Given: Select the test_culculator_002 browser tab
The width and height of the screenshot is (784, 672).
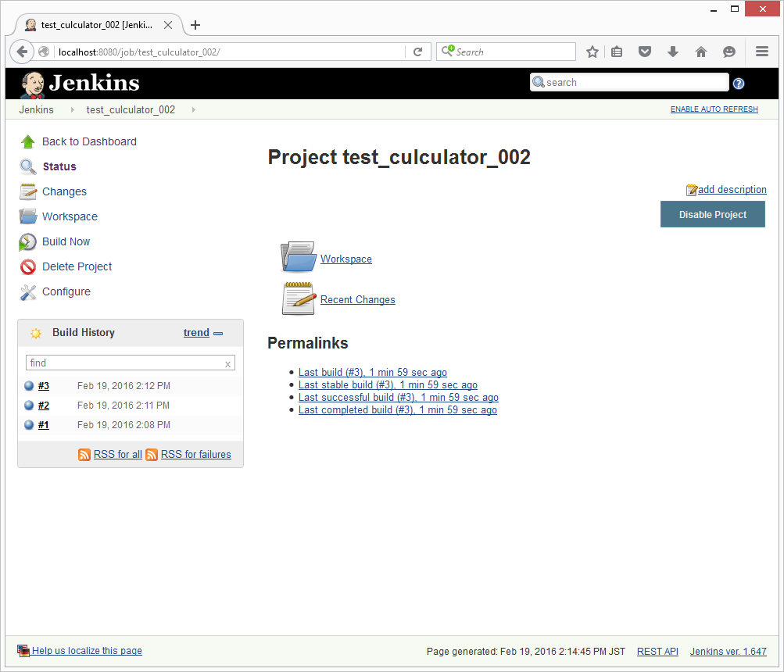Looking at the screenshot, I should tap(96, 25).
